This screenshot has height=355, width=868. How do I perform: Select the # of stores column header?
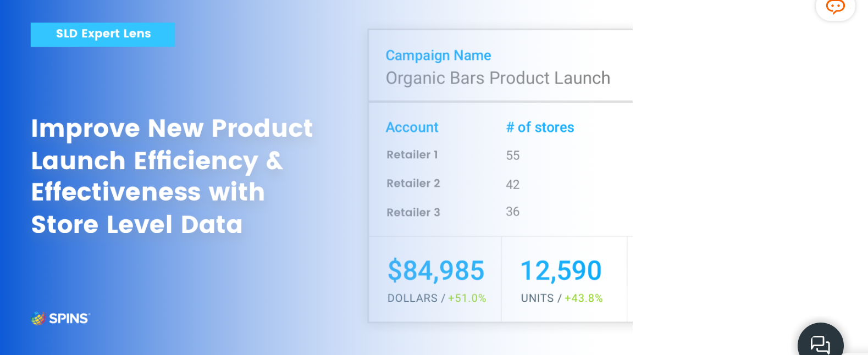coord(540,127)
